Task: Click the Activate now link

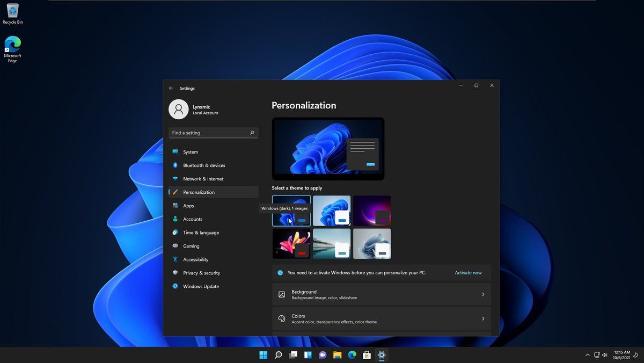Action: [x=468, y=273]
